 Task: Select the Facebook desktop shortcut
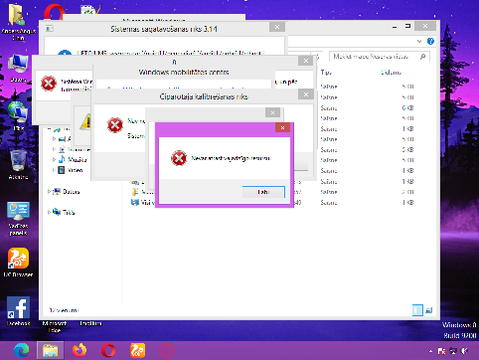18,311
